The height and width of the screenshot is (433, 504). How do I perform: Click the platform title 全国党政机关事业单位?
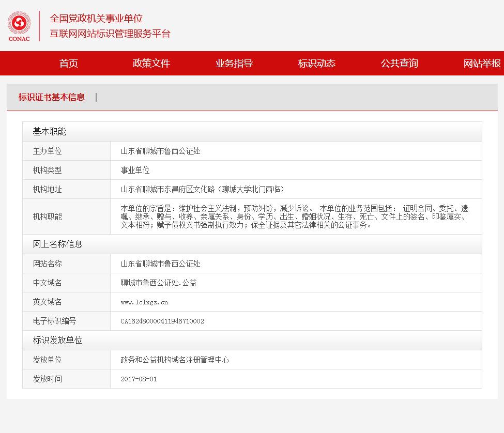96,18
